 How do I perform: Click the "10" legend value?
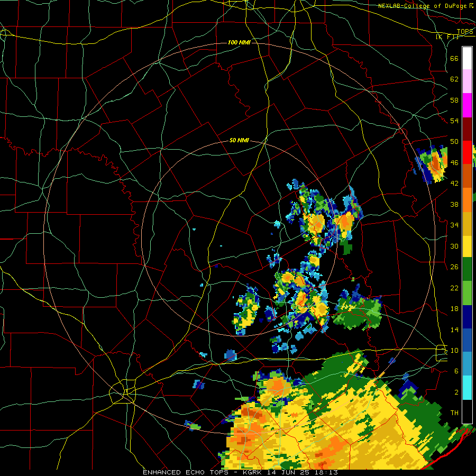pyautogui.click(x=454, y=351)
